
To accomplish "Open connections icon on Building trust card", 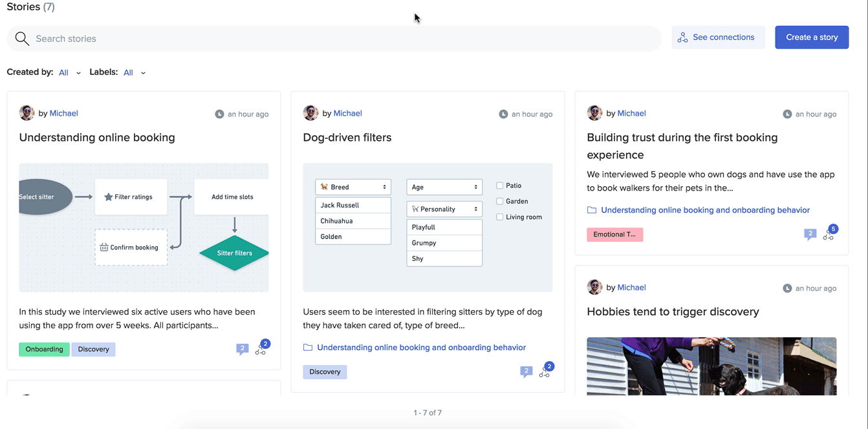I will pyautogui.click(x=829, y=235).
